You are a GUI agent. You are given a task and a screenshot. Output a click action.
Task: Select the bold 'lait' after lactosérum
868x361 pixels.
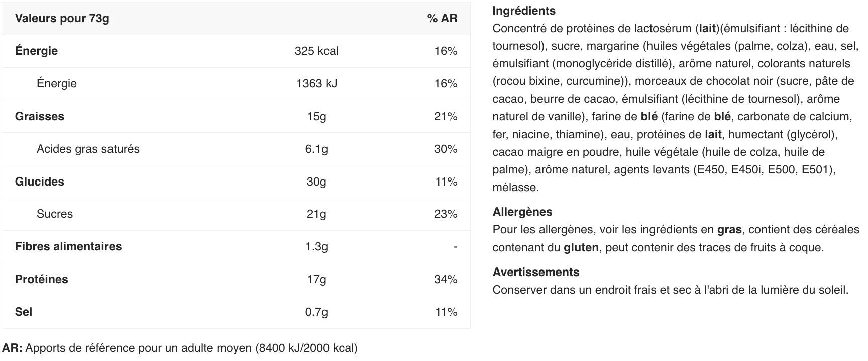coord(707,28)
